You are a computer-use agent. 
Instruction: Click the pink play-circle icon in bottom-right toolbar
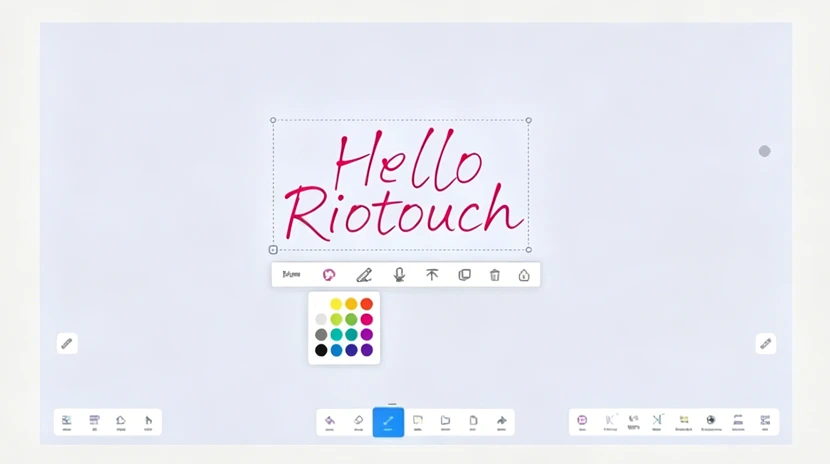pos(582,421)
